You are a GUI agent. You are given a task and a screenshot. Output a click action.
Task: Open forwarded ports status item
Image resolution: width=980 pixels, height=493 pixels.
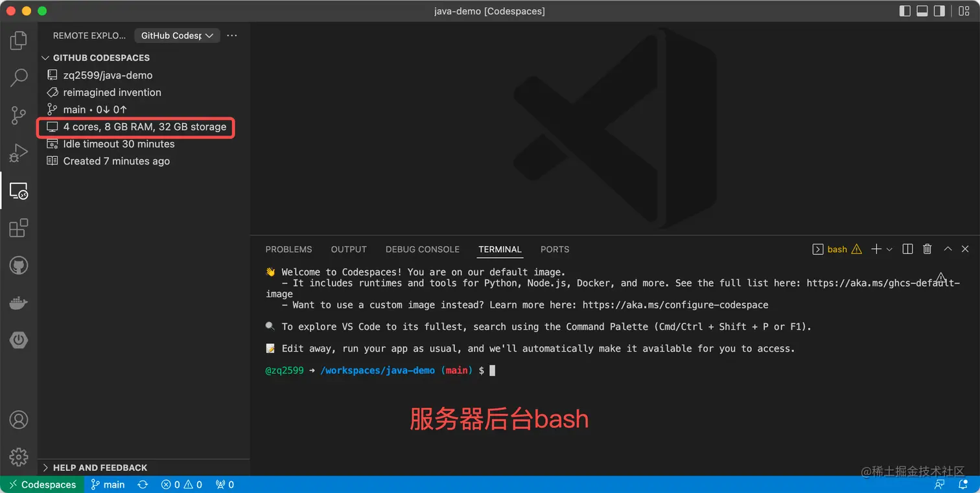click(x=225, y=485)
